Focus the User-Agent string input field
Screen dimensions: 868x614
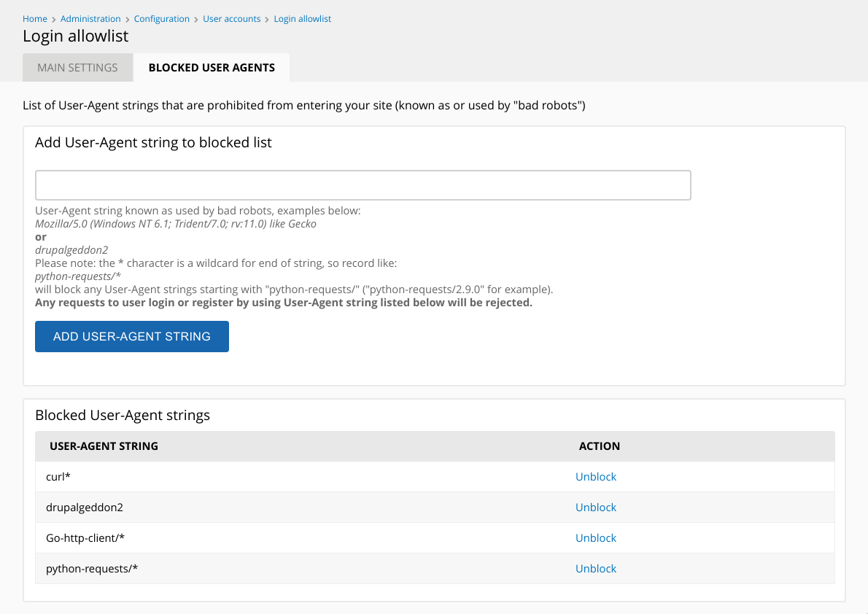363,185
